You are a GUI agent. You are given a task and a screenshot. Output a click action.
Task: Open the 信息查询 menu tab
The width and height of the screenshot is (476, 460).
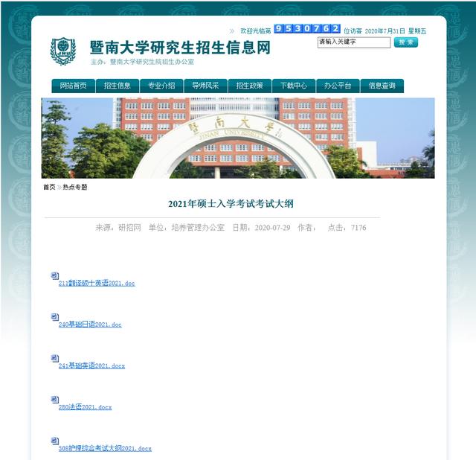[382, 86]
